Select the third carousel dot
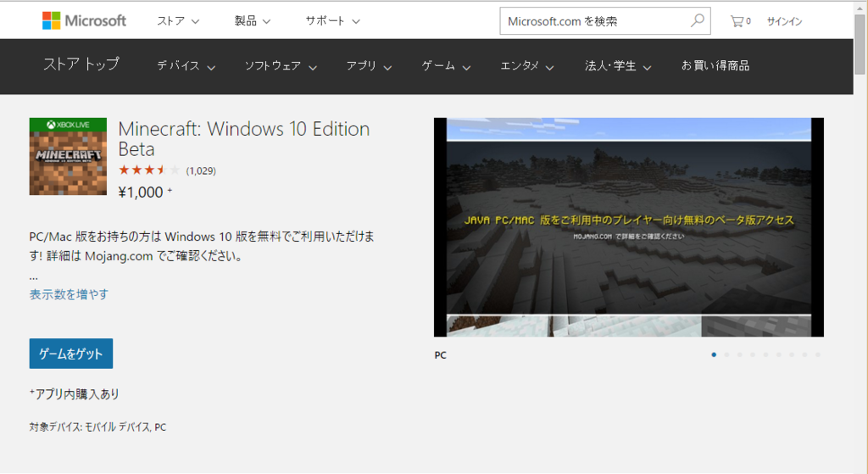 point(739,355)
